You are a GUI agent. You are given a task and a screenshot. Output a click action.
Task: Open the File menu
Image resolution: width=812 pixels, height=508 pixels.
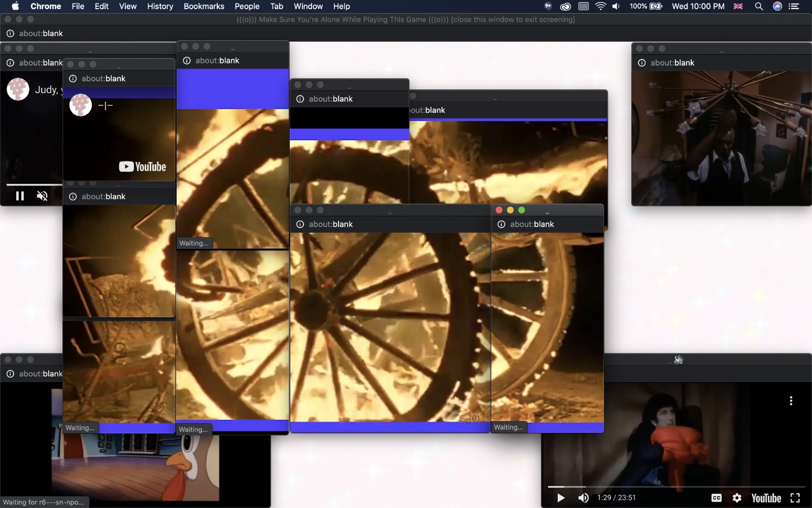[78, 6]
